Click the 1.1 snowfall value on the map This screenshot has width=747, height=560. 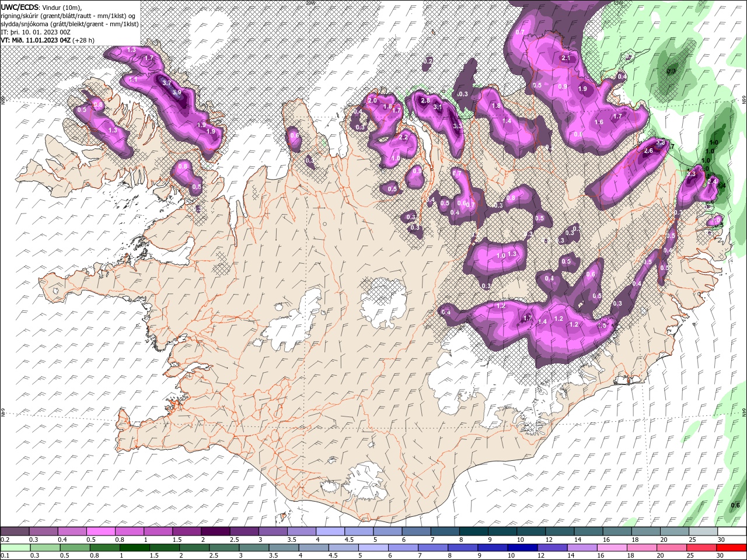[133, 79]
